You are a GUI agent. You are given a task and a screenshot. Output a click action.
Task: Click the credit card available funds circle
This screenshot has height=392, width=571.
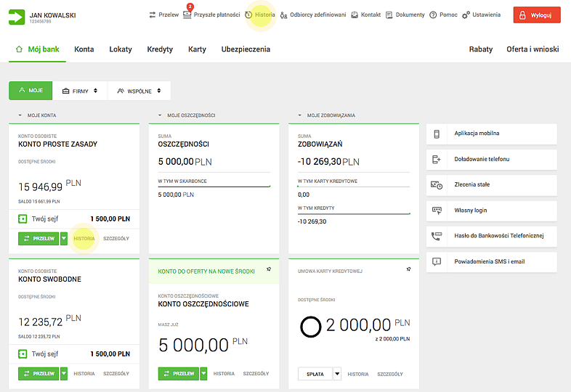[311, 327]
